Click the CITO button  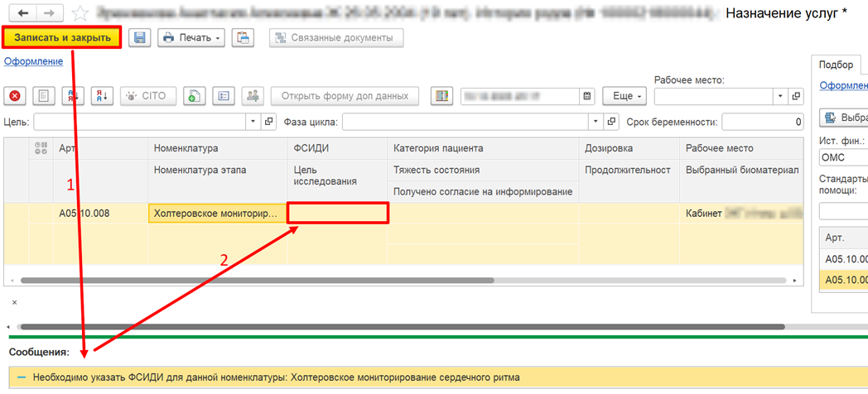coord(147,96)
